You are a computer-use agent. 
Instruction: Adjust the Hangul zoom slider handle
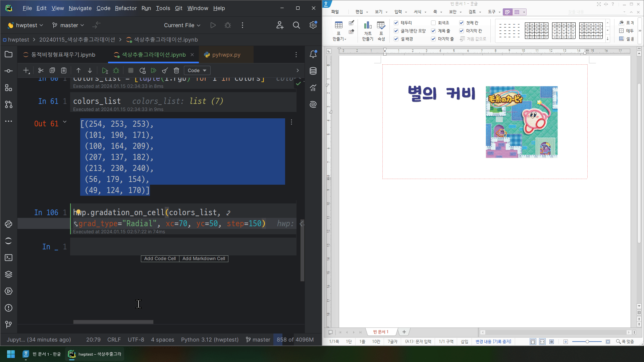tap(587, 342)
